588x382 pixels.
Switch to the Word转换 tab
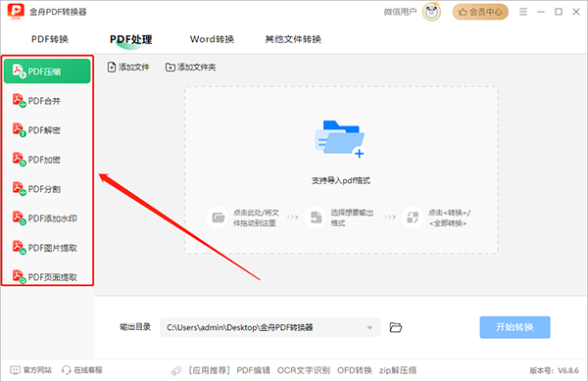[212, 39]
